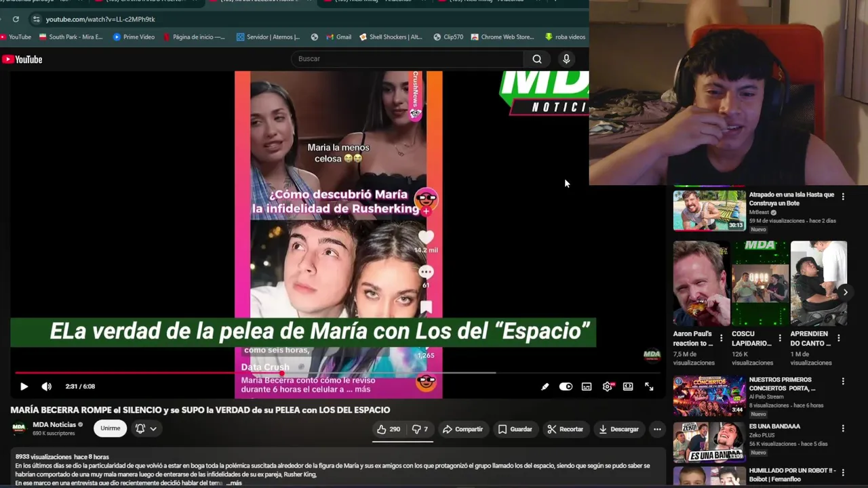The image size is (868, 488).
Task: Open the APRENDIENDO CANTO short thumbnail
Action: tap(818, 283)
